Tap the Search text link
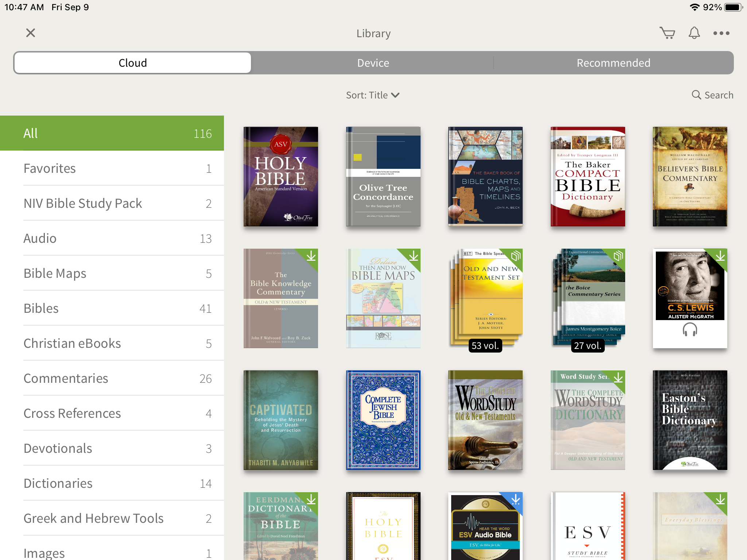This screenshot has height=560, width=747. click(719, 95)
